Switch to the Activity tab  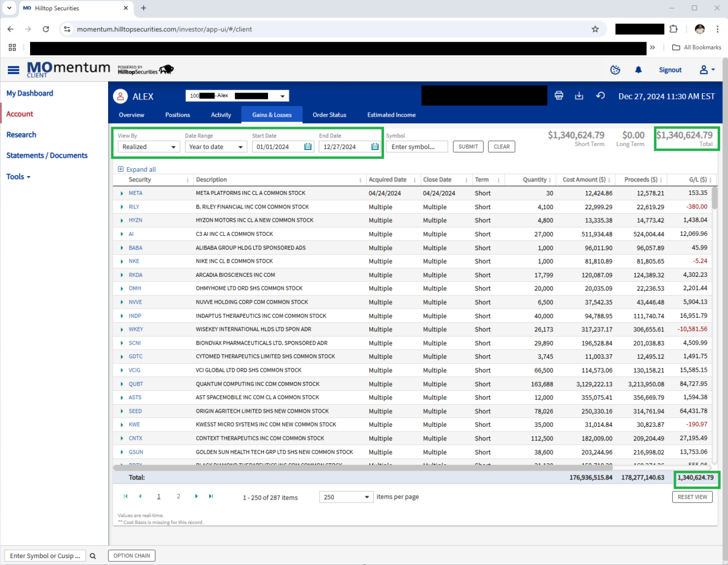[221, 115]
